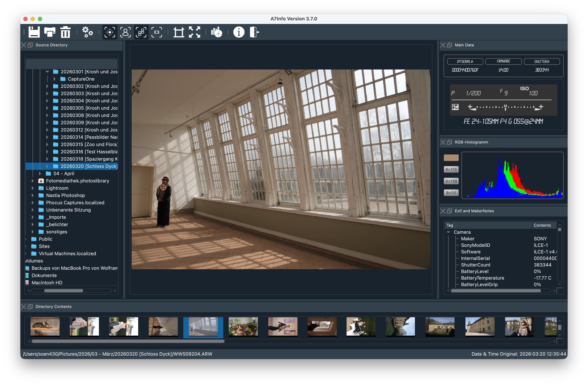
Task: Collapse the Camera tag group
Action: [448, 232]
